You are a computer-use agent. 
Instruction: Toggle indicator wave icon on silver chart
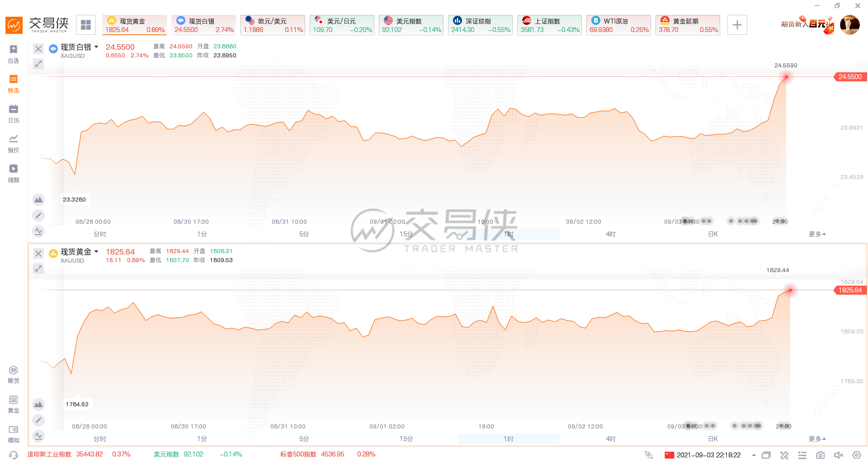38,231
